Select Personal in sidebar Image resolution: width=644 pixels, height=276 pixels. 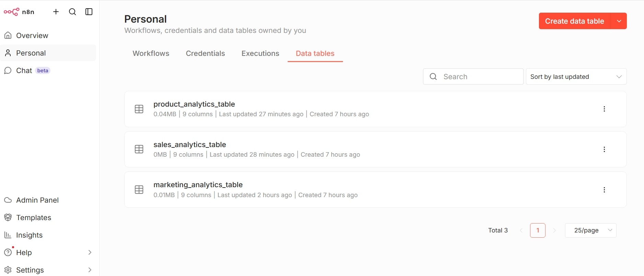click(x=48, y=53)
